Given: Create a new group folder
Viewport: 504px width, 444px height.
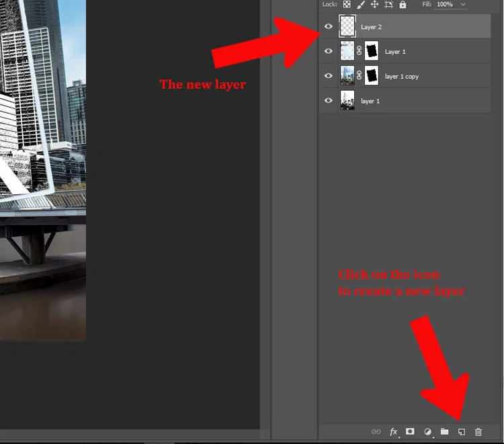Looking at the screenshot, I should [445, 431].
